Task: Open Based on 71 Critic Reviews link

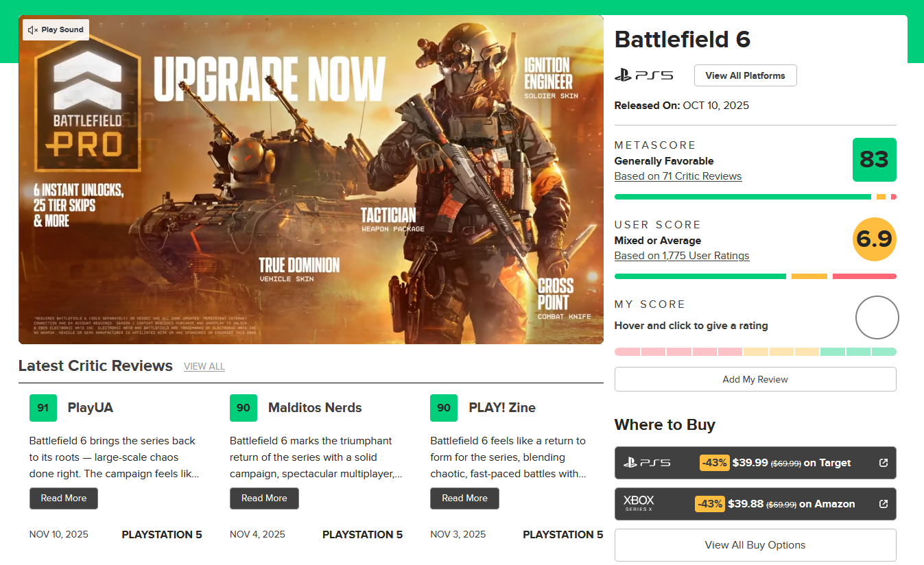Action: [678, 176]
